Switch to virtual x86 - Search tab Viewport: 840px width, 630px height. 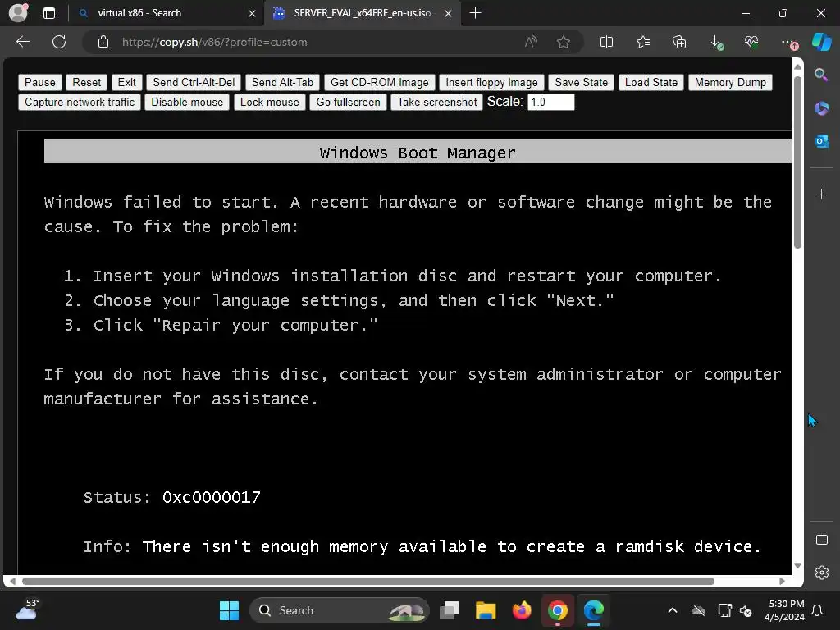point(166,13)
